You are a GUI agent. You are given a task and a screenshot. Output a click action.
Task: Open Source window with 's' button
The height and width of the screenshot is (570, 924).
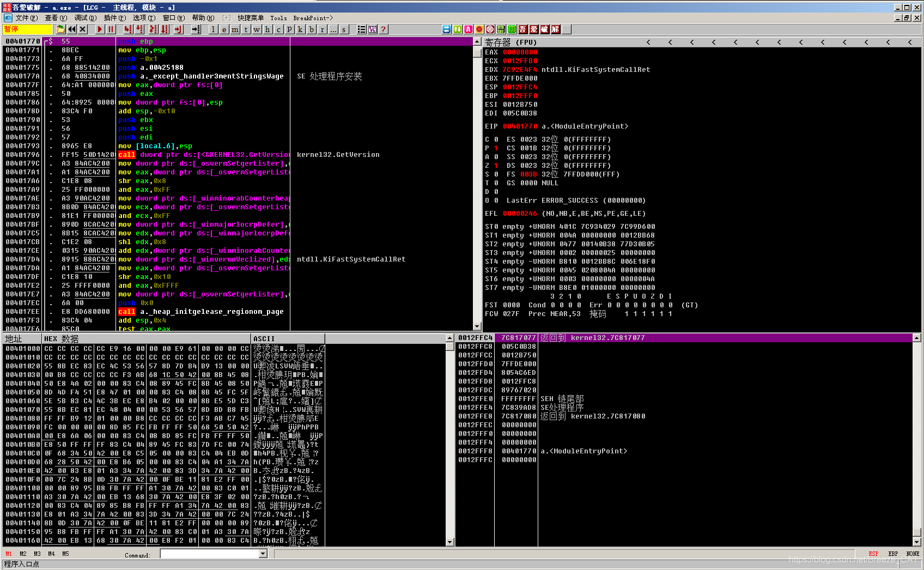coord(344,29)
